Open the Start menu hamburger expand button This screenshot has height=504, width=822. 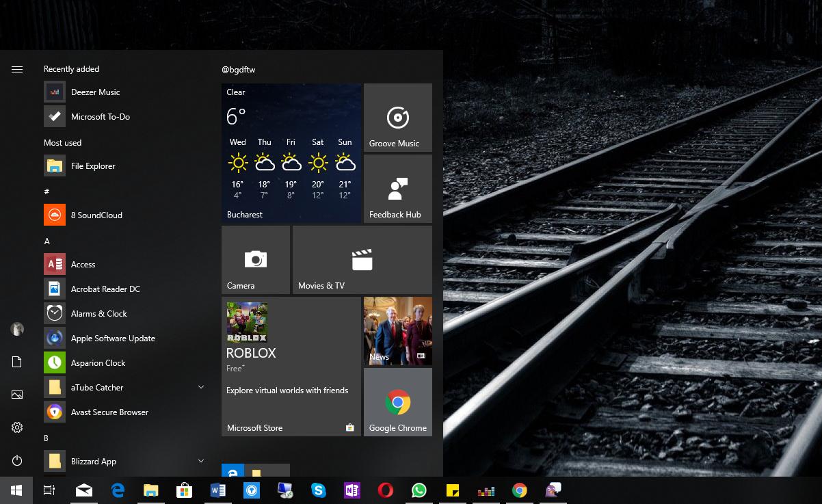[x=17, y=69]
